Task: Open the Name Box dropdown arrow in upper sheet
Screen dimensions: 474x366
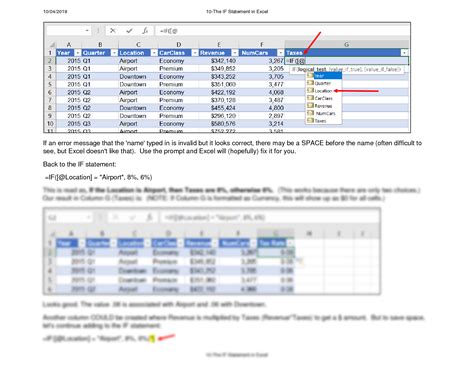Action: 87,31
